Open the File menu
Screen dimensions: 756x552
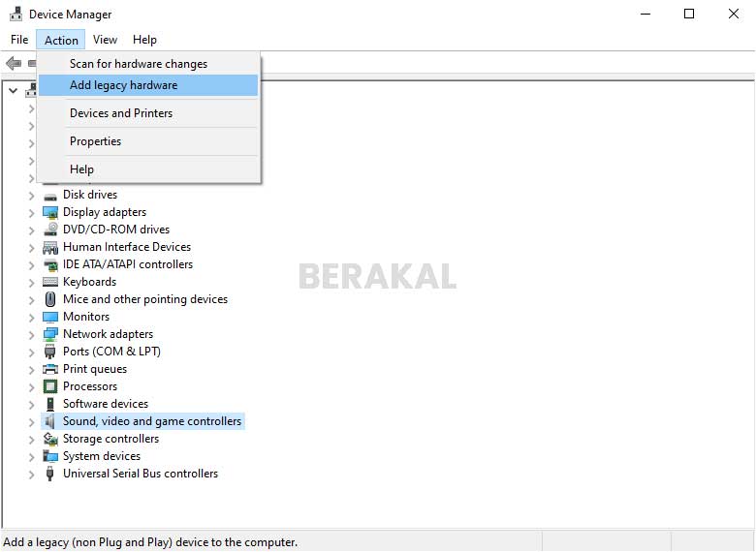(x=19, y=40)
